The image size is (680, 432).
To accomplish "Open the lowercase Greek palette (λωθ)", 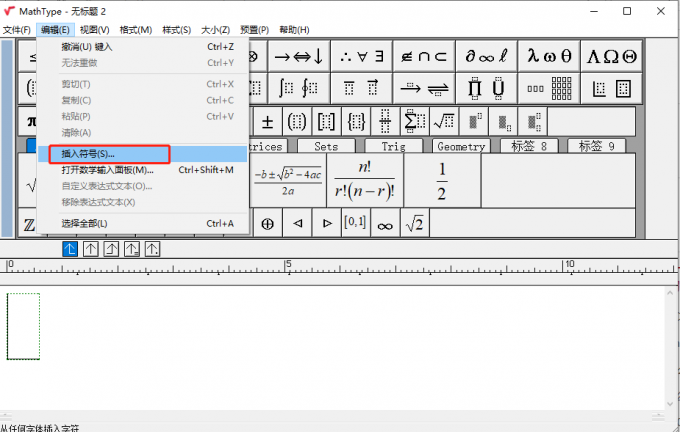I will [x=549, y=56].
